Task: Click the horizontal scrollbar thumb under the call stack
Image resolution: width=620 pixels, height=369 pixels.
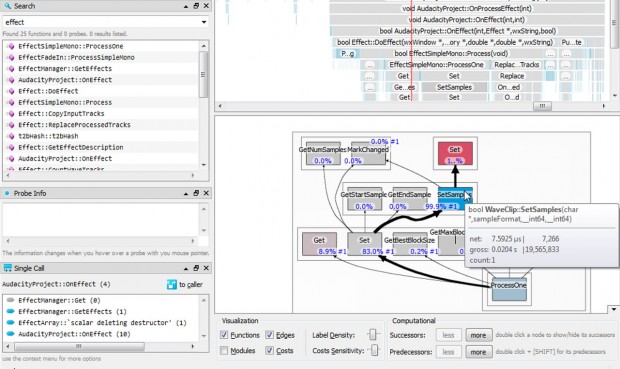Action: pos(542,106)
